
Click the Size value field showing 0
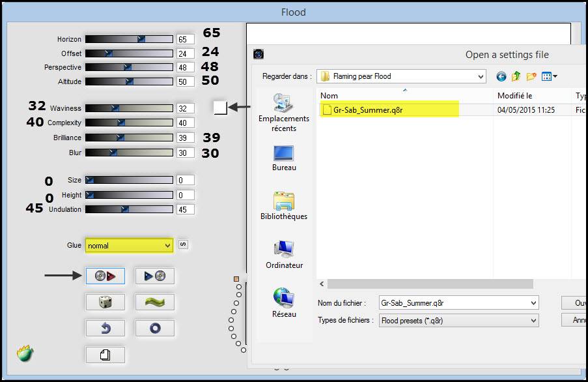click(186, 180)
